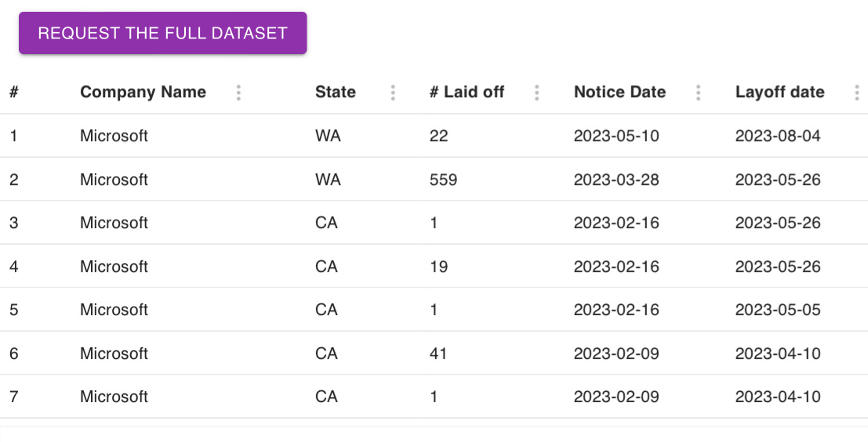Select row 1 Microsoft company cell
Viewport: 868px width, 442px height.
(x=114, y=136)
